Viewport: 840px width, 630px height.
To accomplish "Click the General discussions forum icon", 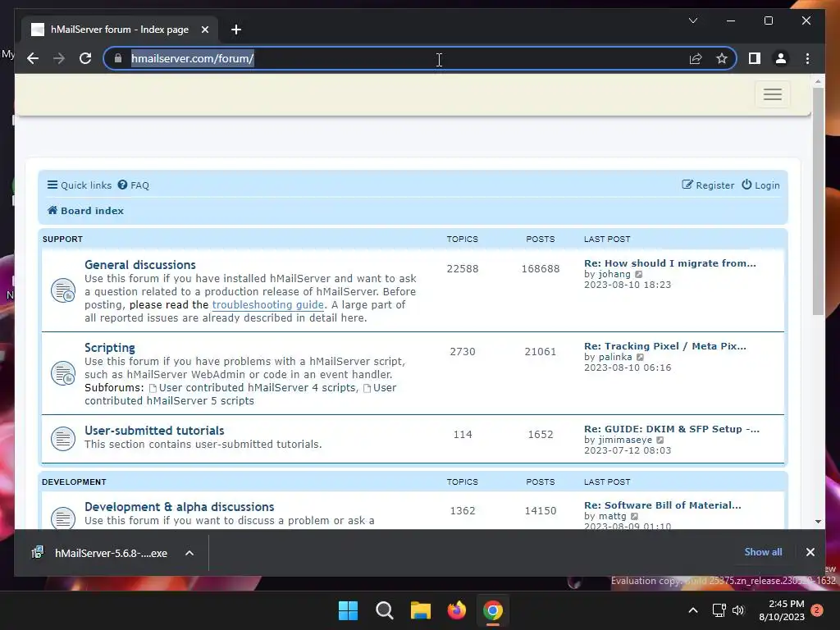I will coord(62,291).
